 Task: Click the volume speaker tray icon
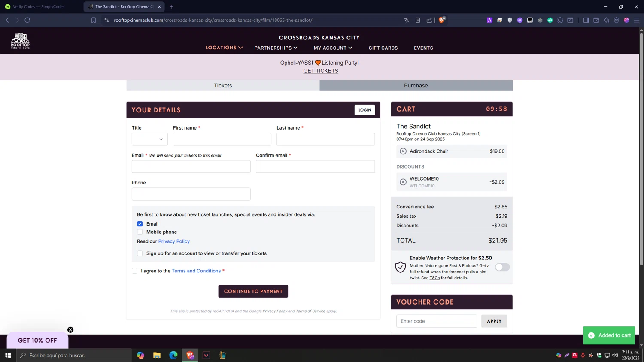[x=615, y=355]
